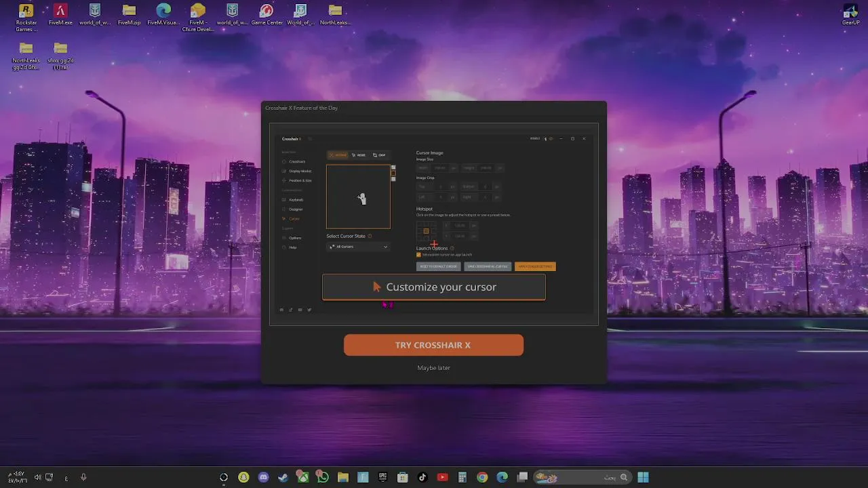Image resolution: width=868 pixels, height=488 pixels.
Task: Open the volume control in system tray
Action: pyautogui.click(x=37, y=477)
